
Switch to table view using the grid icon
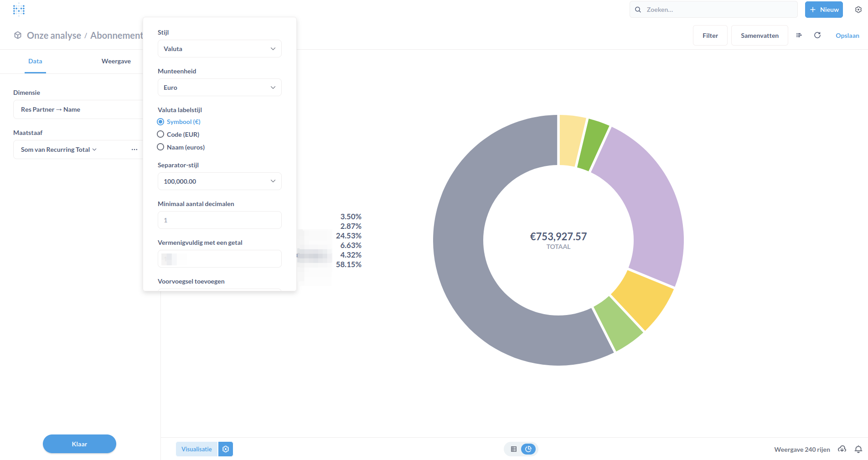(513, 449)
